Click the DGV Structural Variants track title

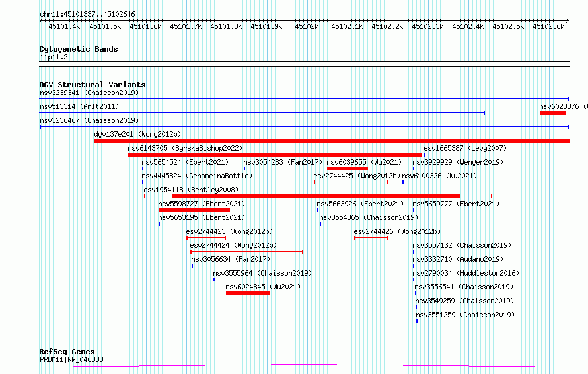[x=92, y=85]
